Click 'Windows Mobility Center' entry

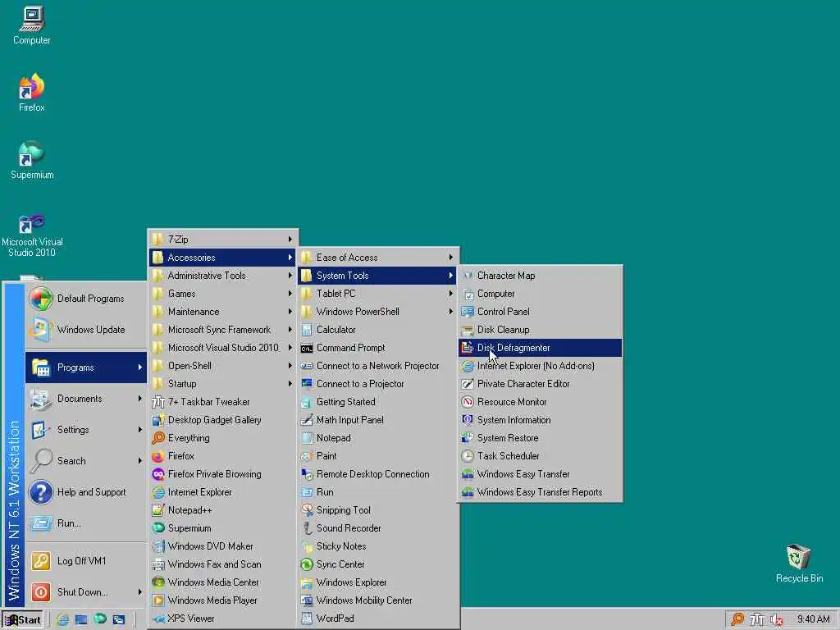point(377,600)
